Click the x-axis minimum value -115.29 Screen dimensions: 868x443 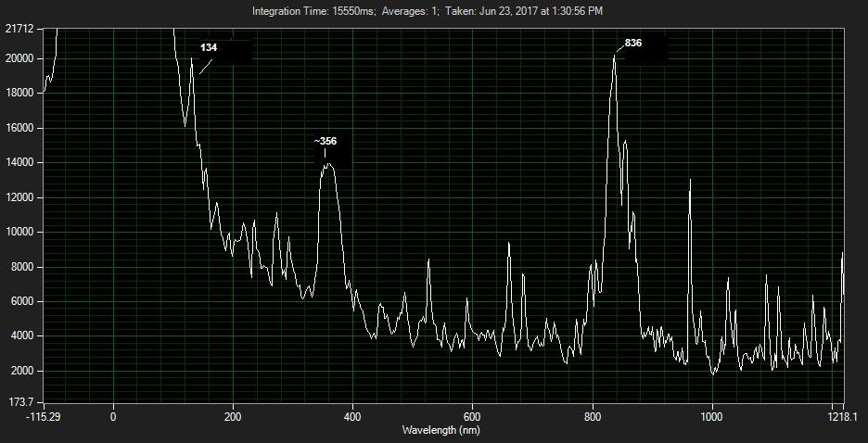point(43,415)
